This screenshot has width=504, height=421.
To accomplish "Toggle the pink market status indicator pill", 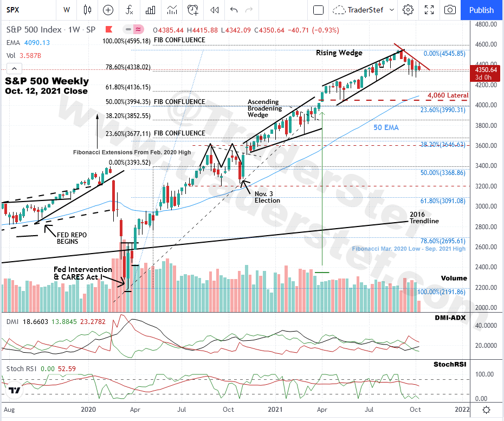I will 133,29.
